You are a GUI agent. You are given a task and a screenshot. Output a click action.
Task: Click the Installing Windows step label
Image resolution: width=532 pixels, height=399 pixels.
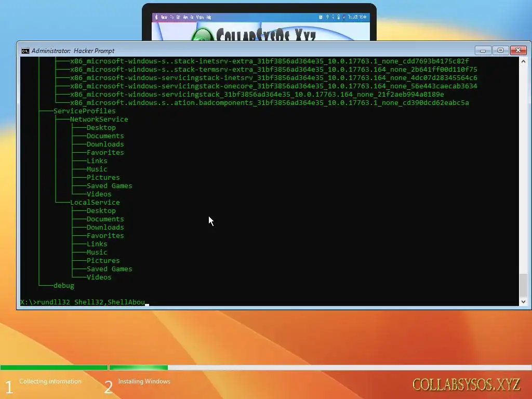pyautogui.click(x=144, y=381)
